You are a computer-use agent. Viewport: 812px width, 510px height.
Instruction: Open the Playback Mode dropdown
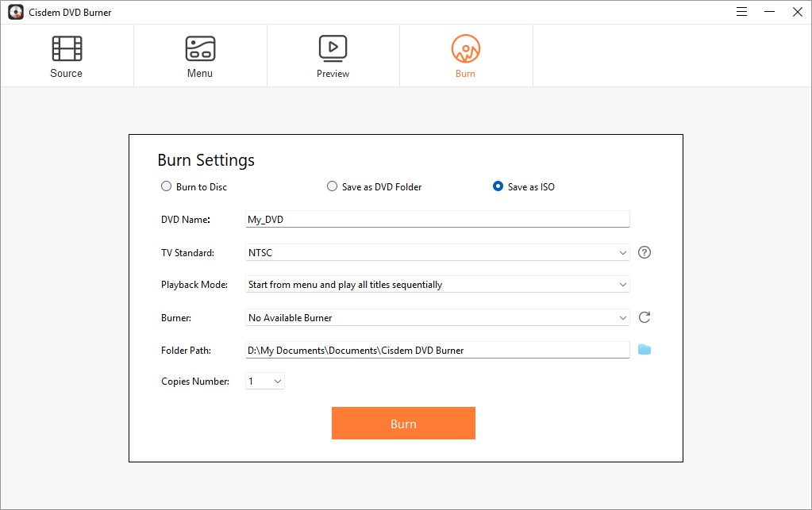tap(437, 285)
